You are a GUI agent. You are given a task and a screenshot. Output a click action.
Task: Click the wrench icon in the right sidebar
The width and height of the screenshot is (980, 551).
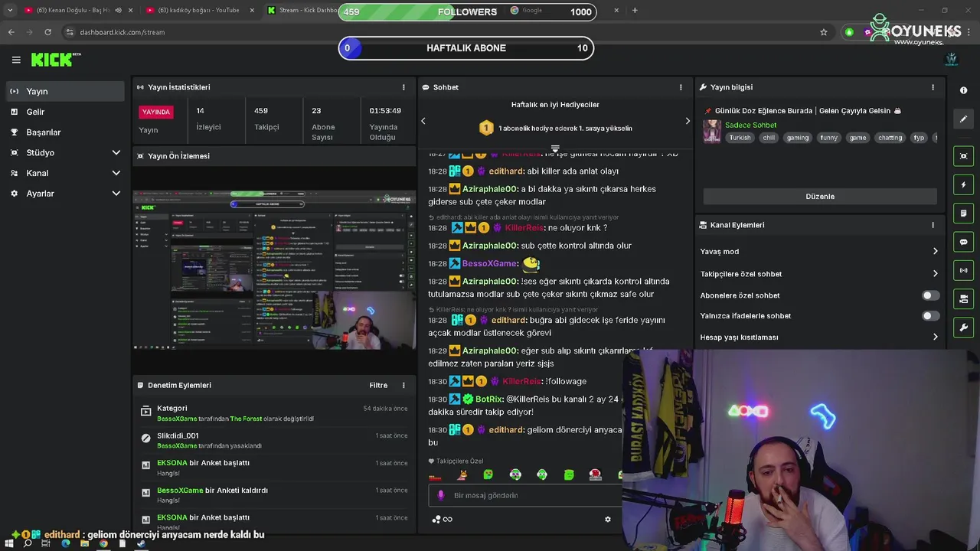pos(963,328)
